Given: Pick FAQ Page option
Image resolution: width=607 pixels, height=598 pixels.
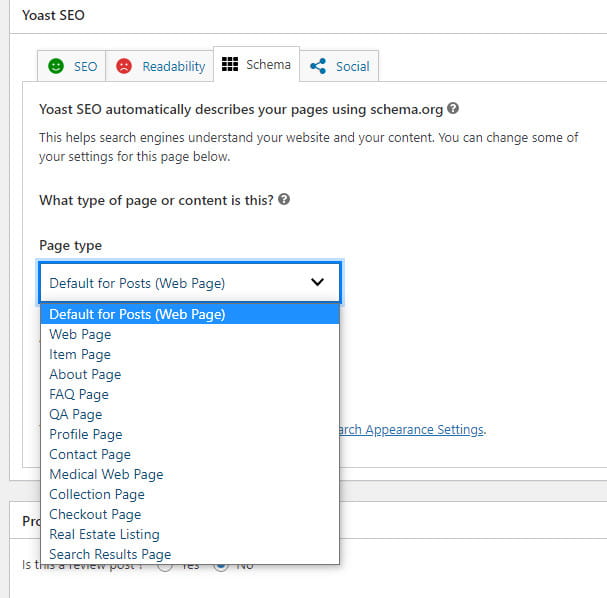Looking at the screenshot, I should [x=190, y=394].
